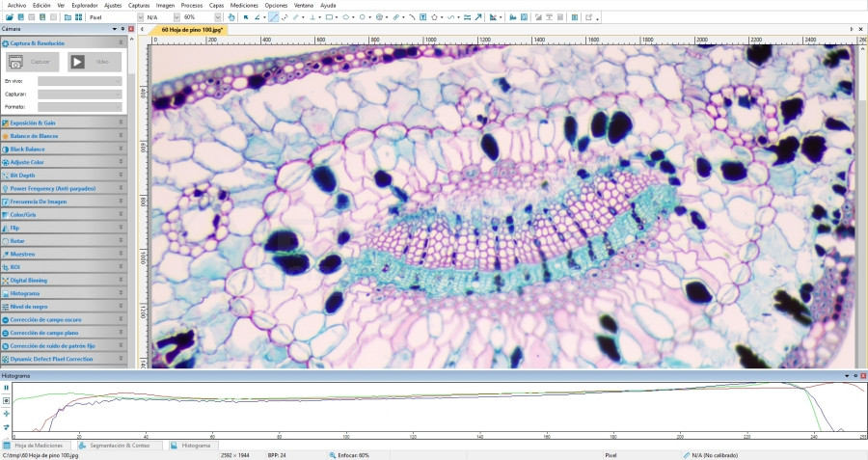
Task: Toggle pin on Cámara panel
Action: point(122,29)
